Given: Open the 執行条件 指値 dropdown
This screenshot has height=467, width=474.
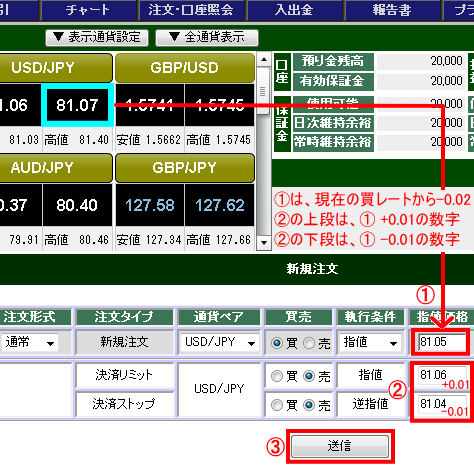Looking at the screenshot, I should (x=370, y=342).
